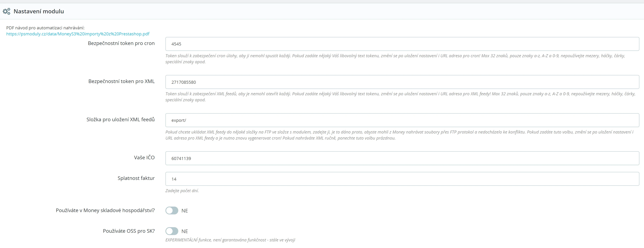Click the Zadejte počet dní hint text
Viewport: 644px width, 248px height.
pyautogui.click(x=182, y=191)
